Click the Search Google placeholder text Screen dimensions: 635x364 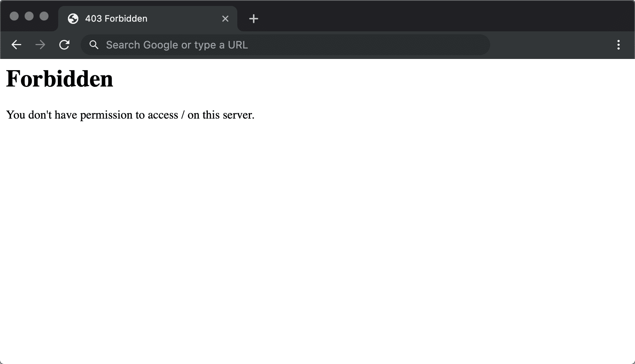[x=177, y=45]
